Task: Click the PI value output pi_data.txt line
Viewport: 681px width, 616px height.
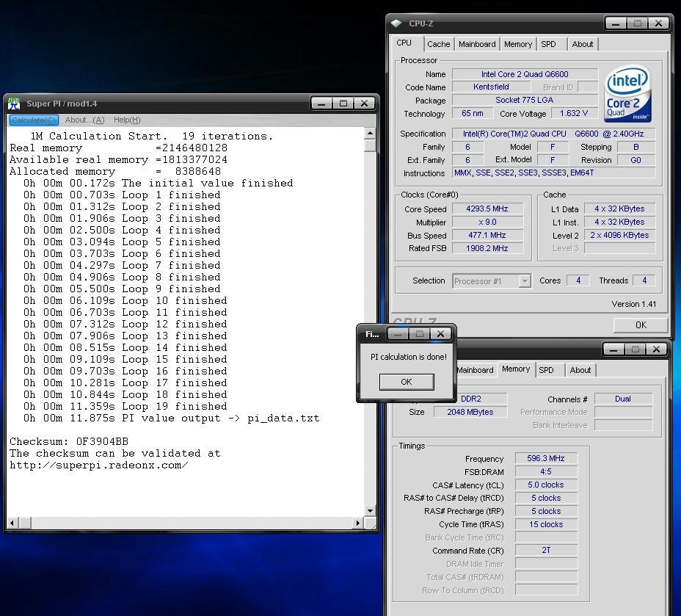Action: (x=172, y=418)
